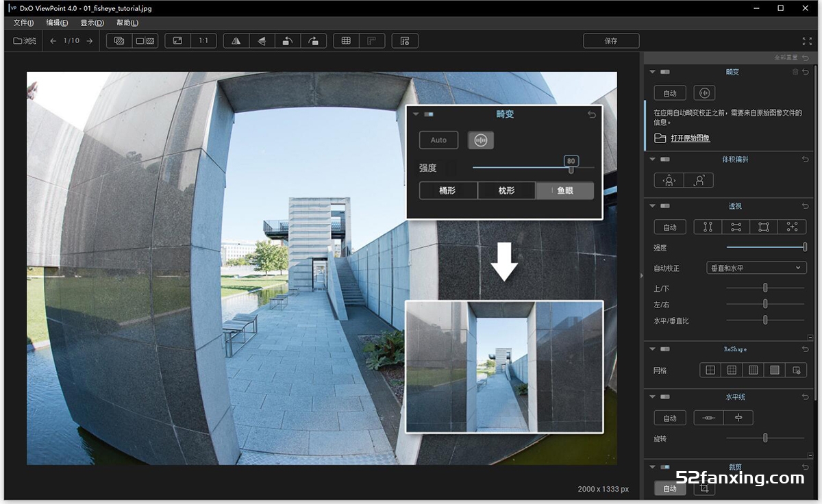
Task: Click 自动 in the 畸变 panel
Action: (670, 93)
